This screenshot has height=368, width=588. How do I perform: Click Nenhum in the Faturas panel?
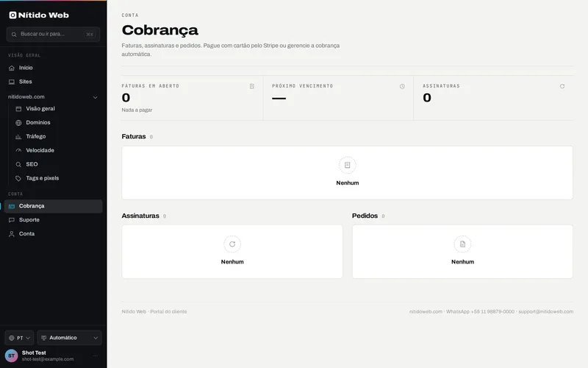coord(347,183)
